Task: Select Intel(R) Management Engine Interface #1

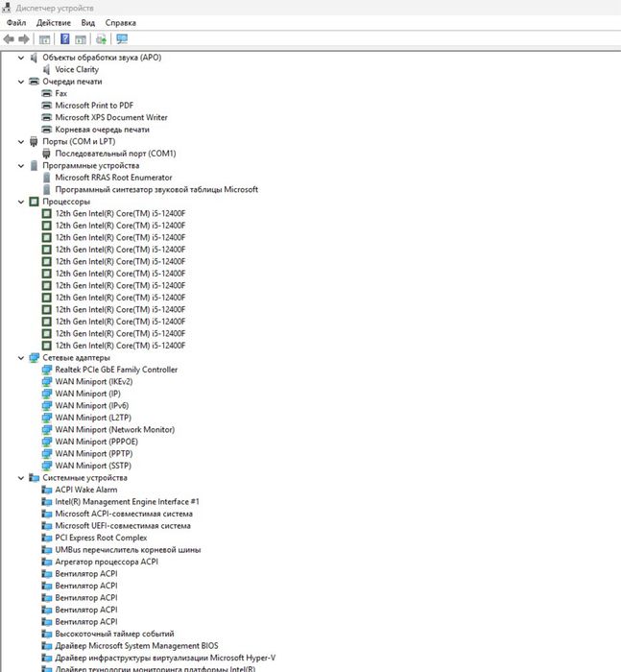Action: [x=127, y=501]
